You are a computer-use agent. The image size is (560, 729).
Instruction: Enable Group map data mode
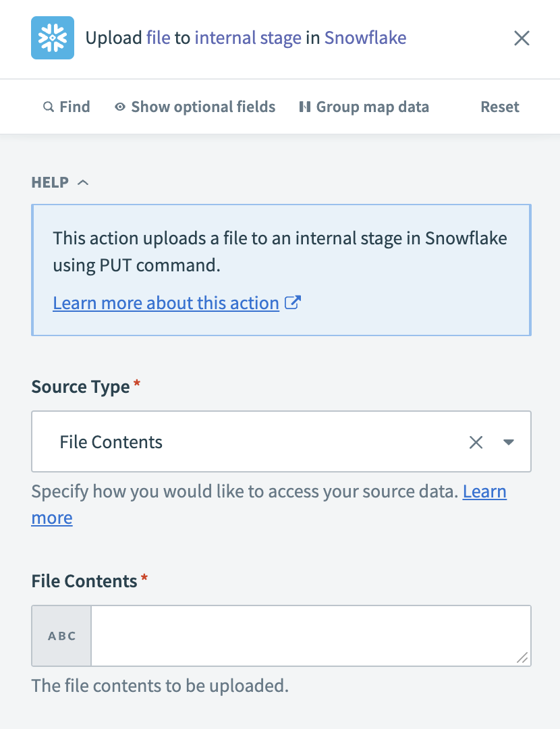click(364, 107)
